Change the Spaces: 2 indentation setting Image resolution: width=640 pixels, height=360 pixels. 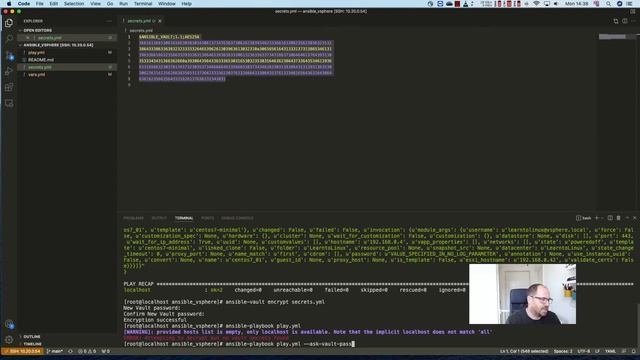pos(563,351)
